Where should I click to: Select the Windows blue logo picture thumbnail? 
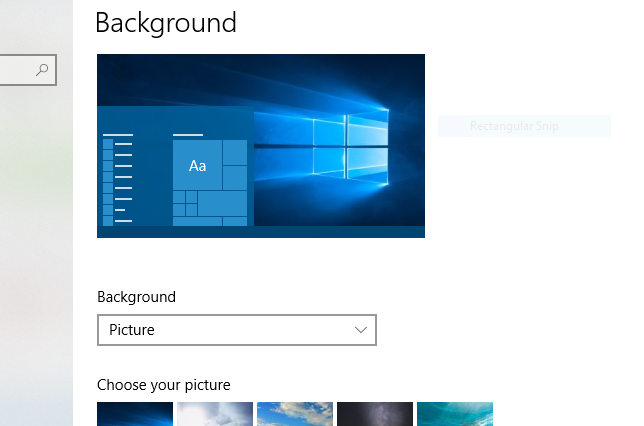tap(135, 414)
